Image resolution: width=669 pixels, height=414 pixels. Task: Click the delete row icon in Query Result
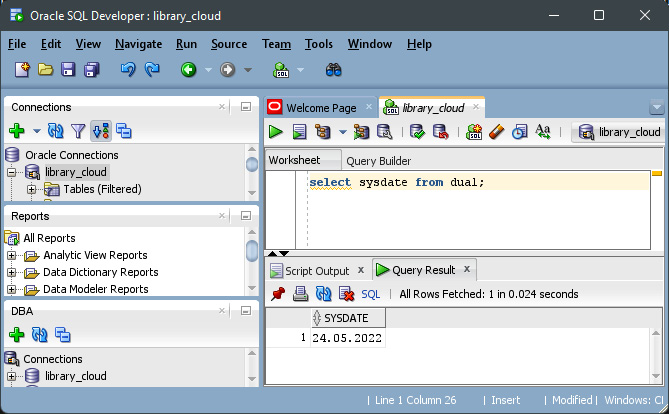point(346,294)
